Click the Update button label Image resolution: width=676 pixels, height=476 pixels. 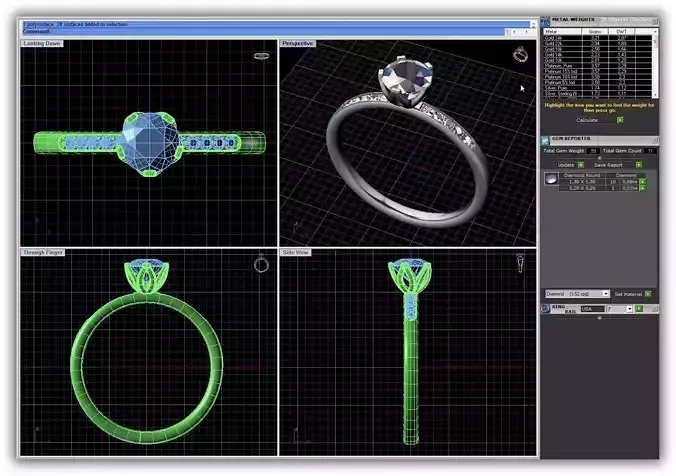tap(566, 165)
